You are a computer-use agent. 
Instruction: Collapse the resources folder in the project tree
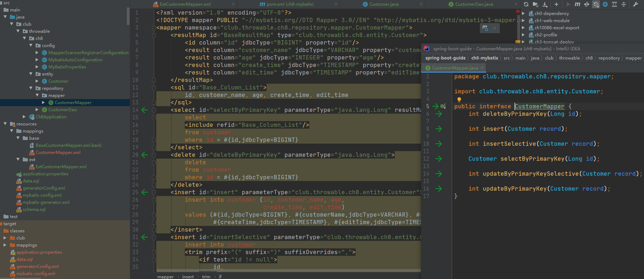point(5,124)
